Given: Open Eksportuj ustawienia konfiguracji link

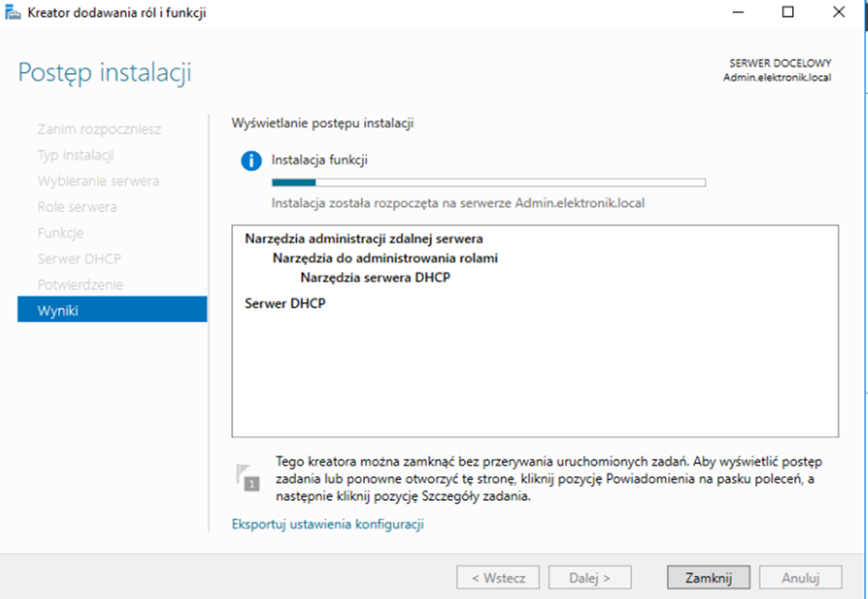Looking at the screenshot, I should (327, 524).
